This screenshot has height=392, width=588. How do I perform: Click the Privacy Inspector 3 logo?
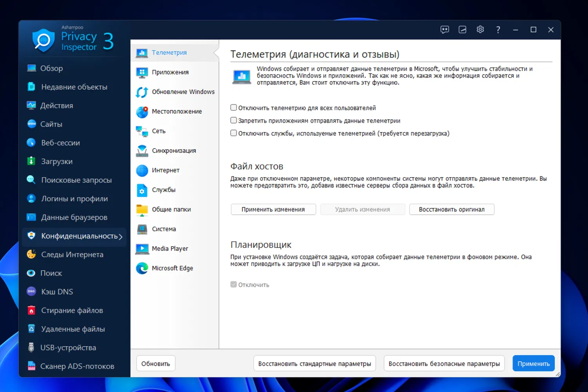tap(73, 40)
